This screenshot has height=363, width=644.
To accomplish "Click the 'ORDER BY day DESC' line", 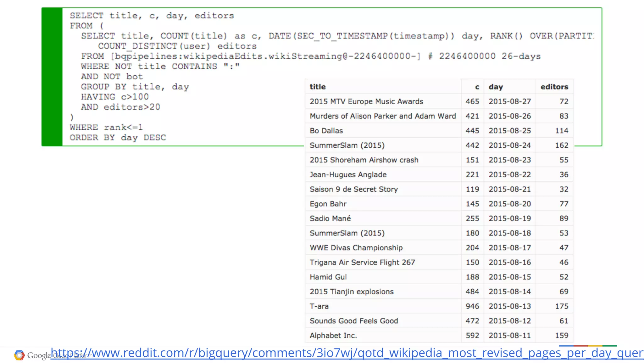I will pos(118,138).
